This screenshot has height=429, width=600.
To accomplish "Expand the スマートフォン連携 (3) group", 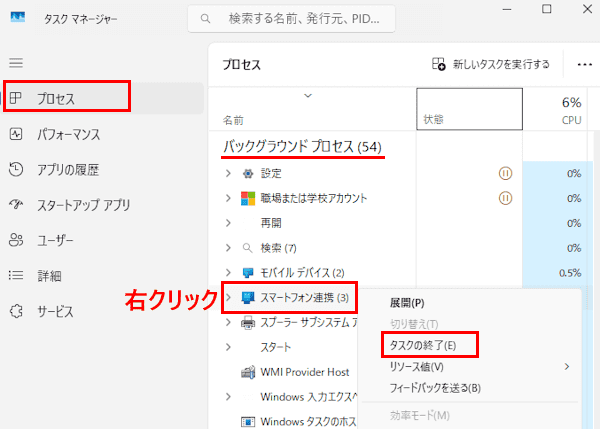I will point(229,297).
